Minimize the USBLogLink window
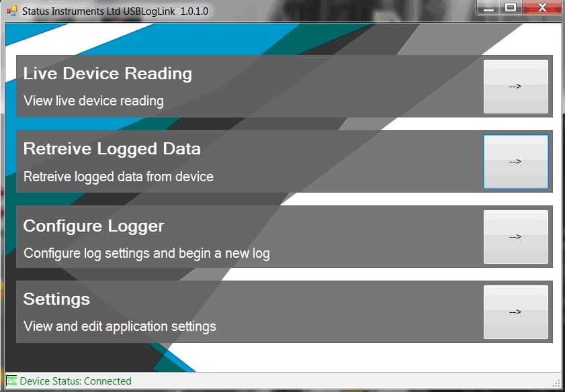 [x=488, y=8]
